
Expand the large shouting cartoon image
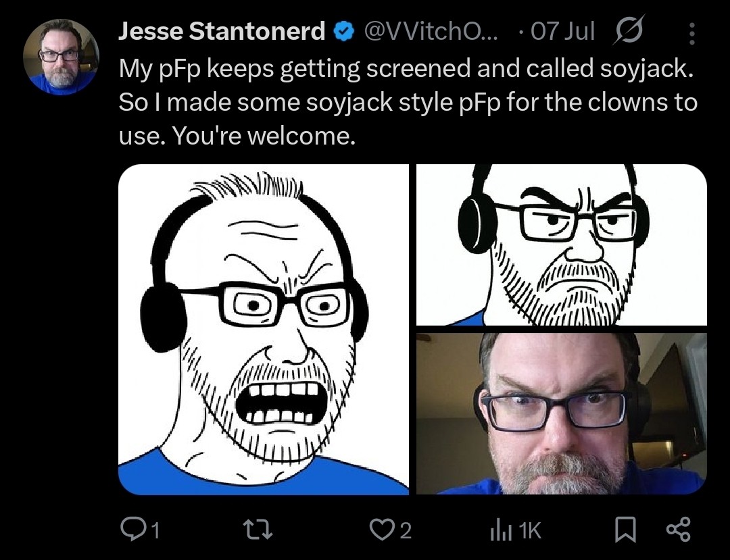coord(264,330)
